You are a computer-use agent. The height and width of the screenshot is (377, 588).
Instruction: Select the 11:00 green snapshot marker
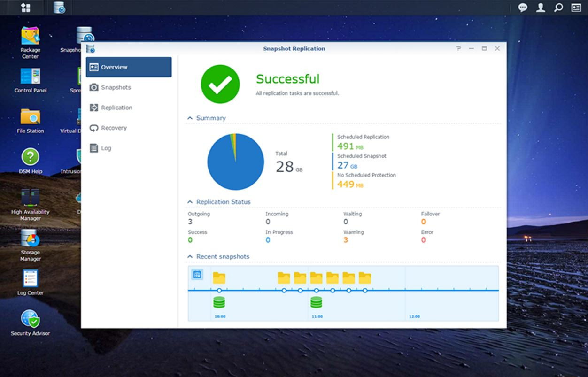click(316, 302)
